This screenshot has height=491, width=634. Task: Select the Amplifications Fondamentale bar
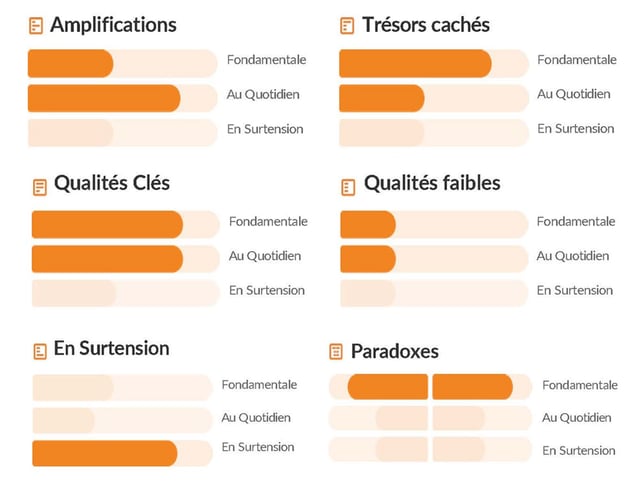(123, 63)
